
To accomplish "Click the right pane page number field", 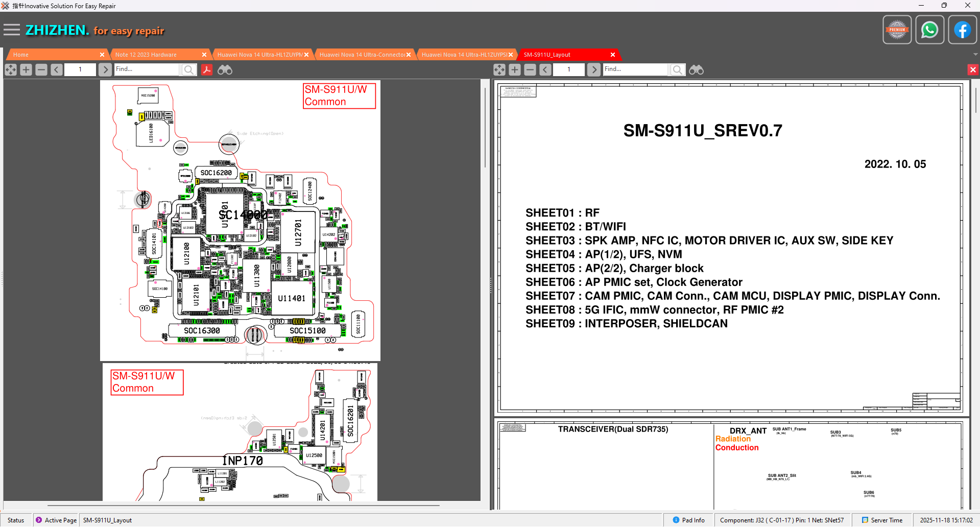I will coord(569,69).
